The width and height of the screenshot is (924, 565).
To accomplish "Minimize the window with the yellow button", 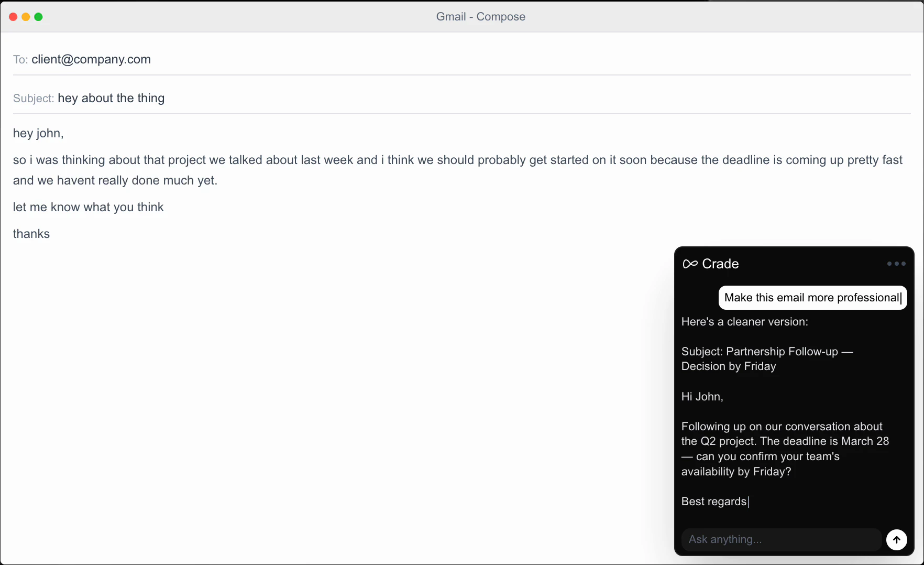I will 26,17.
